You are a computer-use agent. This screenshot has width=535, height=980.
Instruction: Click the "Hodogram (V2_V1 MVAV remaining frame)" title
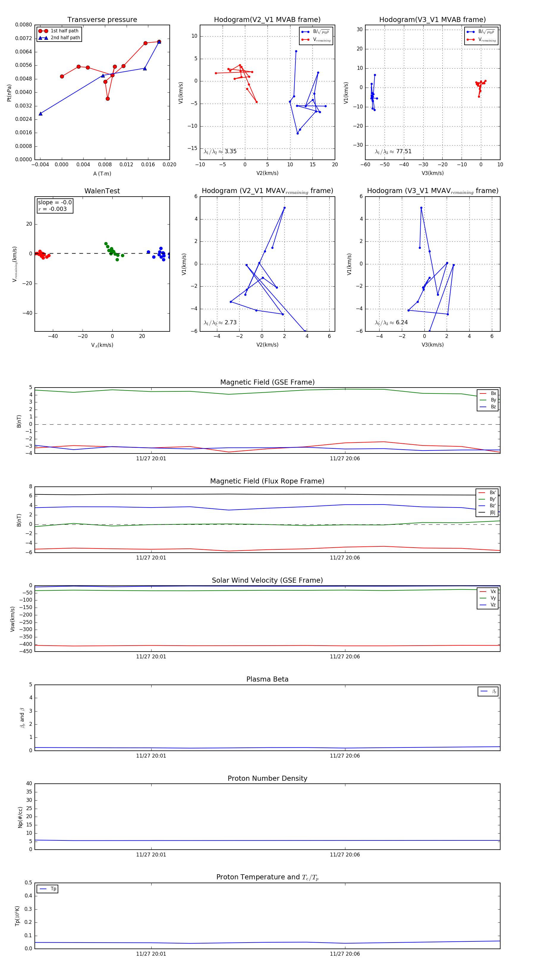[267, 191]
